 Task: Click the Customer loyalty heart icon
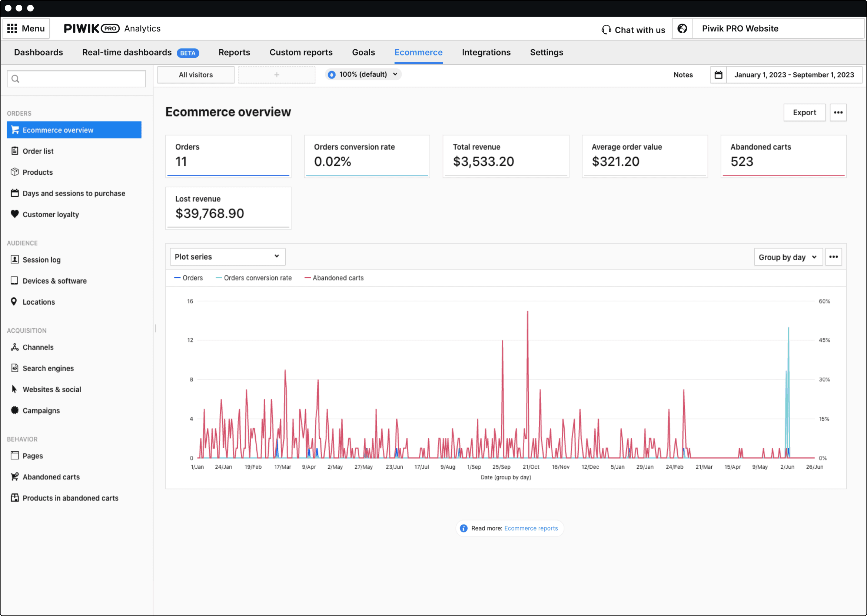point(14,214)
